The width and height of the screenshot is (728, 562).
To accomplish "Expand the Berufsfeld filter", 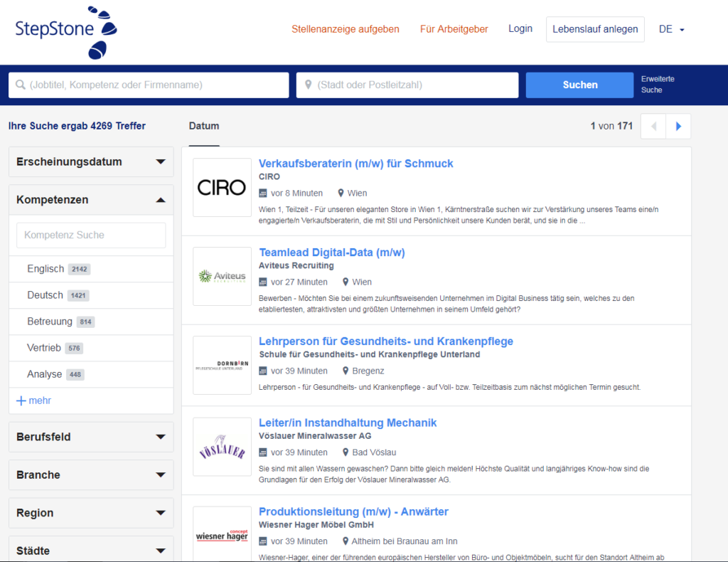I will point(91,437).
